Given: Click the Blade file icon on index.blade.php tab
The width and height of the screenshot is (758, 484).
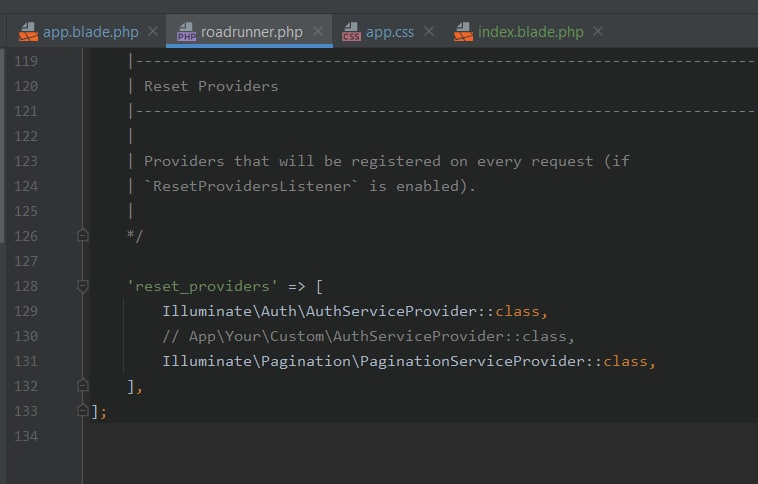Looking at the screenshot, I should tap(463, 32).
